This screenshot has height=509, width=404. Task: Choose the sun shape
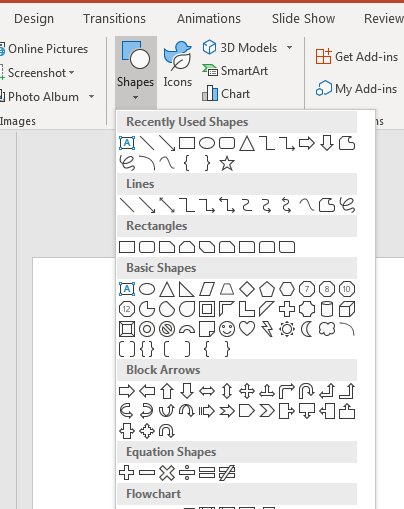tap(287, 329)
